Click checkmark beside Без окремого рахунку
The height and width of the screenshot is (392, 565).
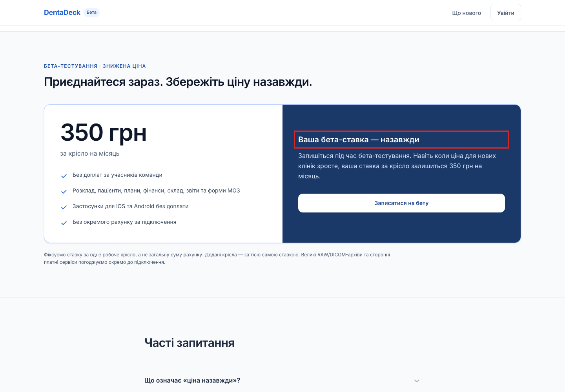(x=64, y=223)
